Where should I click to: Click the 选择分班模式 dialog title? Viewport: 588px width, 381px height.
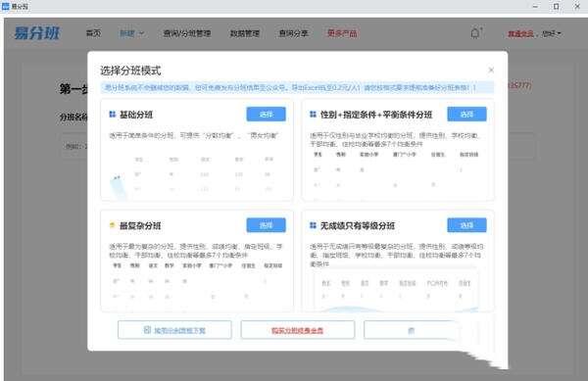(x=130, y=71)
